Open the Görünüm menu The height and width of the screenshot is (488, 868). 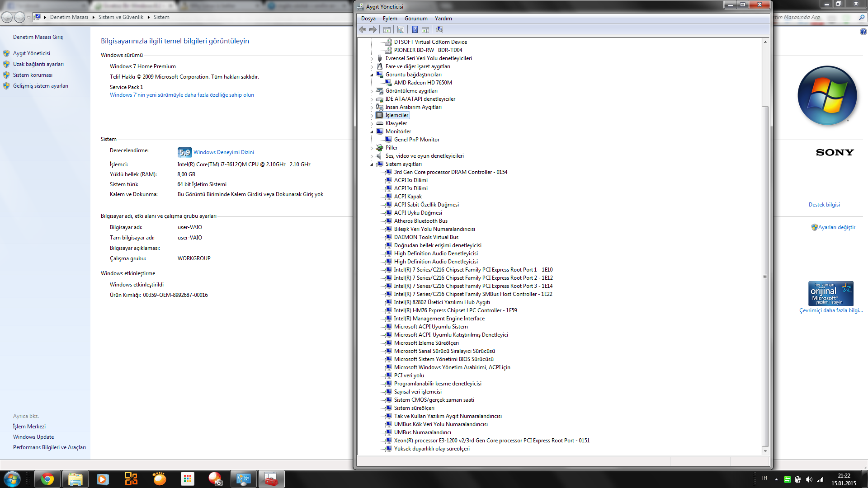[x=416, y=19]
